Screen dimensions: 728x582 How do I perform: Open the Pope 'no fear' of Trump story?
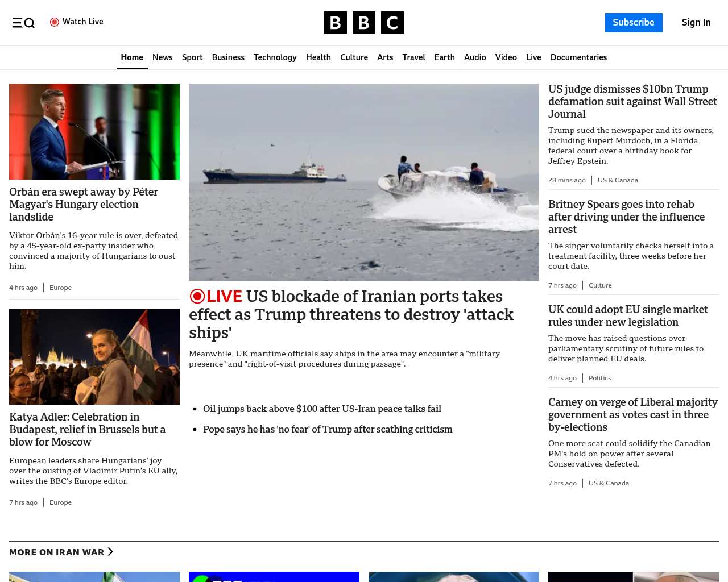coord(328,429)
